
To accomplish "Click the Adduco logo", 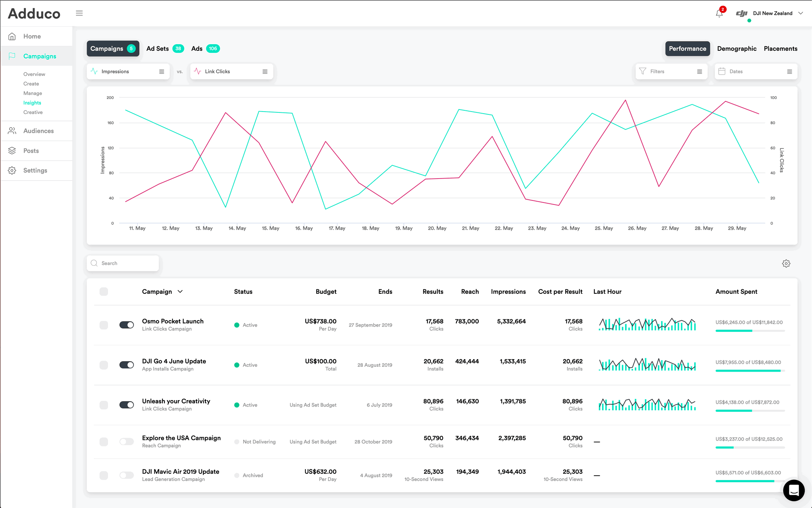I will tap(34, 13).
